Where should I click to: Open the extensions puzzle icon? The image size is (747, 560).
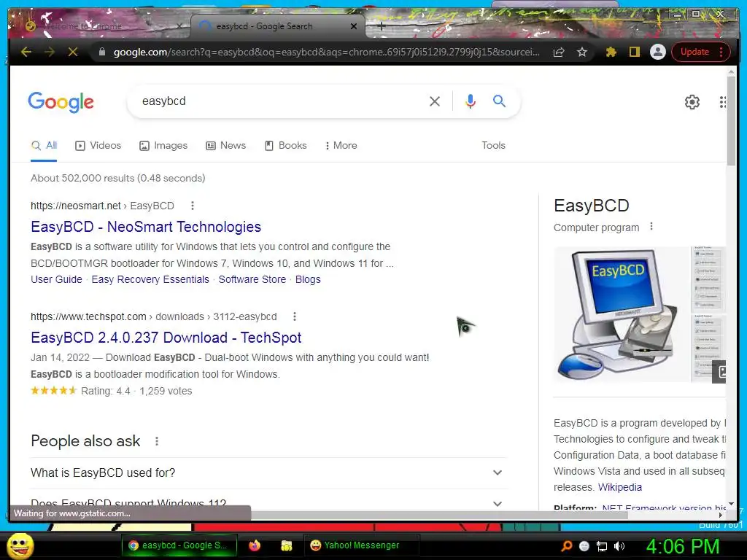(611, 52)
